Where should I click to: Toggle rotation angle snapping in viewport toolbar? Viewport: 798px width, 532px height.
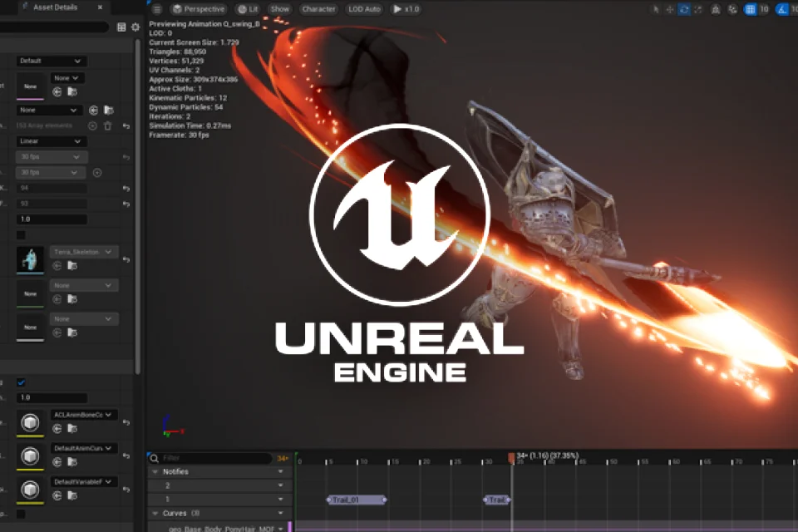click(x=781, y=9)
